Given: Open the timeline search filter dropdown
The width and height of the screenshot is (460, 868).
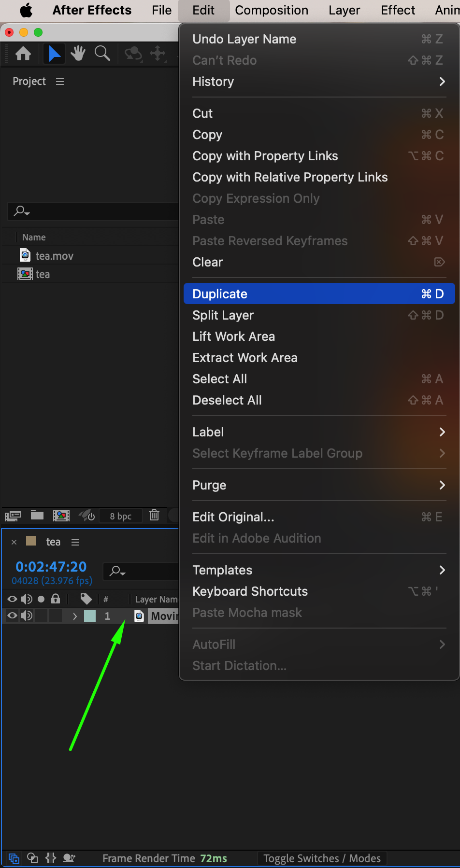Looking at the screenshot, I should click(117, 572).
